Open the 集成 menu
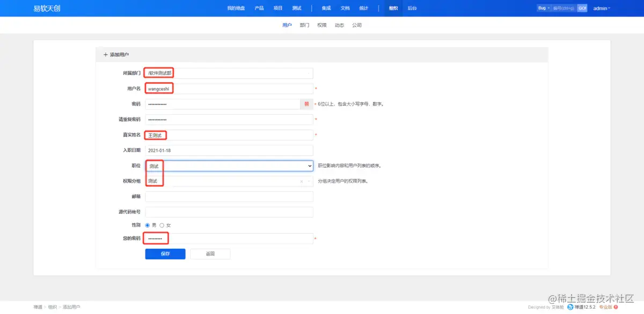 (x=326, y=8)
